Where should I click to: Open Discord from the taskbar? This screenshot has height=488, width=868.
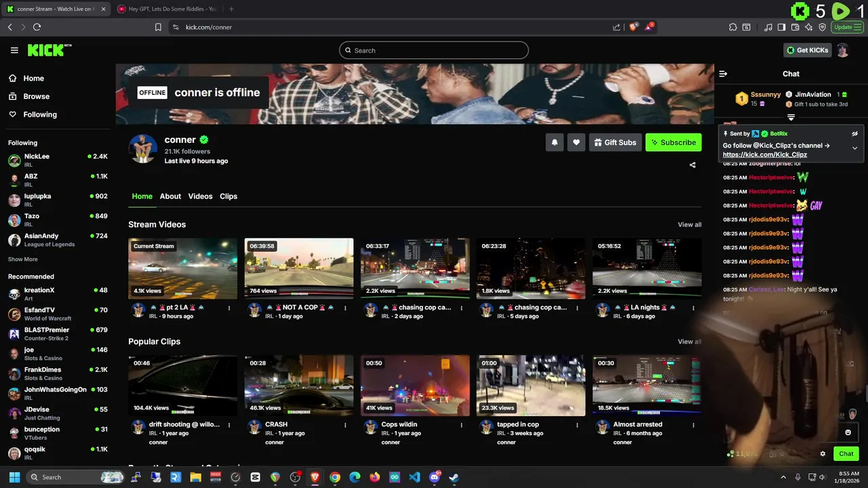point(435,477)
